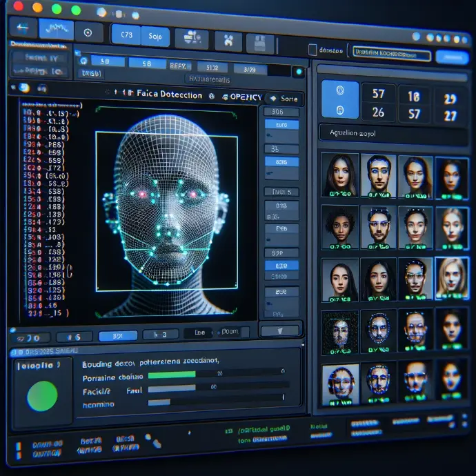476x476 pixels.
Task: Select the Sojo toolbar button
Action: tap(155, 37)
